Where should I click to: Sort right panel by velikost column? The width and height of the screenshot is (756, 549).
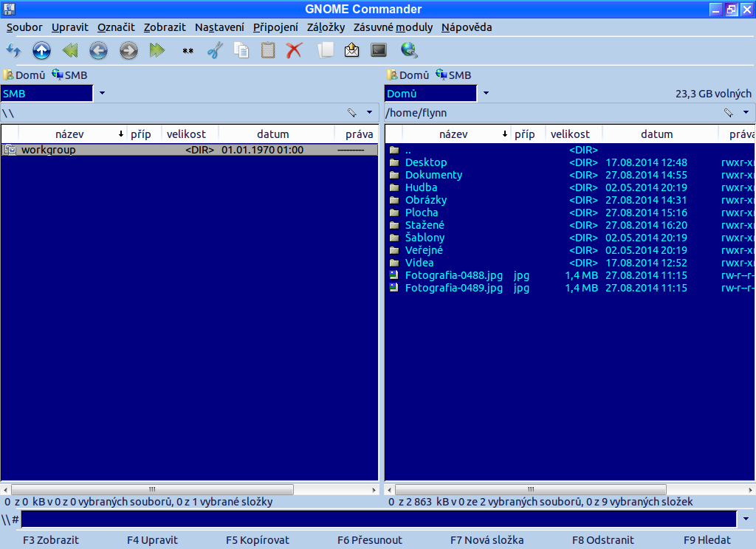[574, 134]
